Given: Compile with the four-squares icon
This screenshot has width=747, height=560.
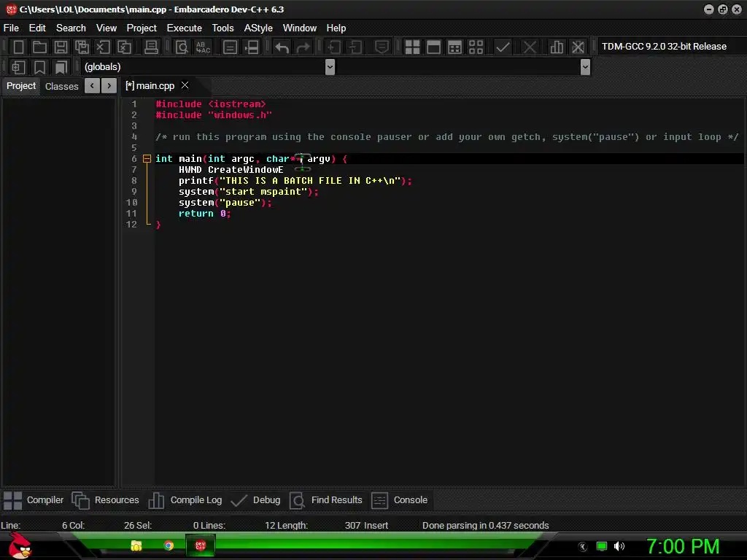Looking at the screenshot, I should click(x=412, y=47).
